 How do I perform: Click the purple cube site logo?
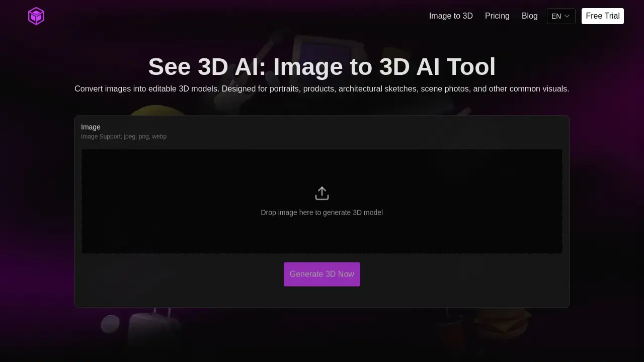[x=36, y=16]
